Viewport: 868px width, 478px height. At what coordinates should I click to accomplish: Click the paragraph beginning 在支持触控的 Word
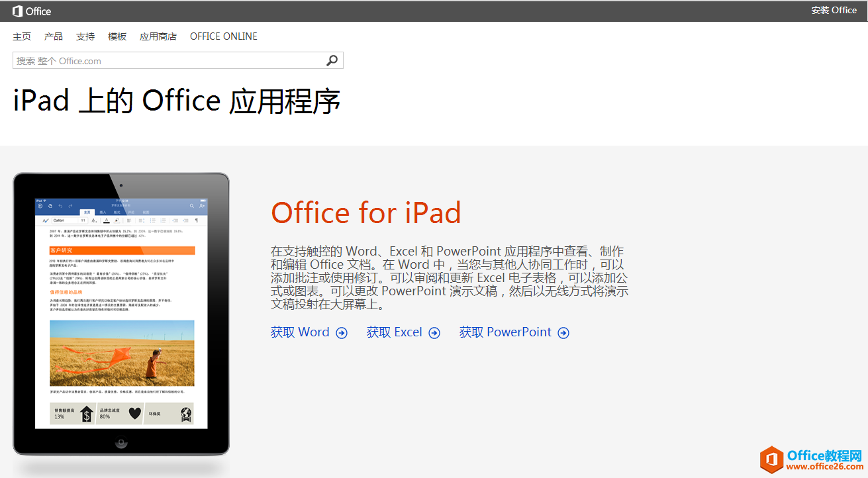click(x=450, y=278)
